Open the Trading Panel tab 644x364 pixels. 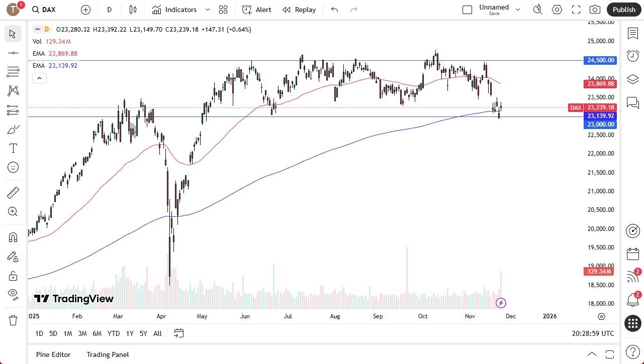[107, 354]
